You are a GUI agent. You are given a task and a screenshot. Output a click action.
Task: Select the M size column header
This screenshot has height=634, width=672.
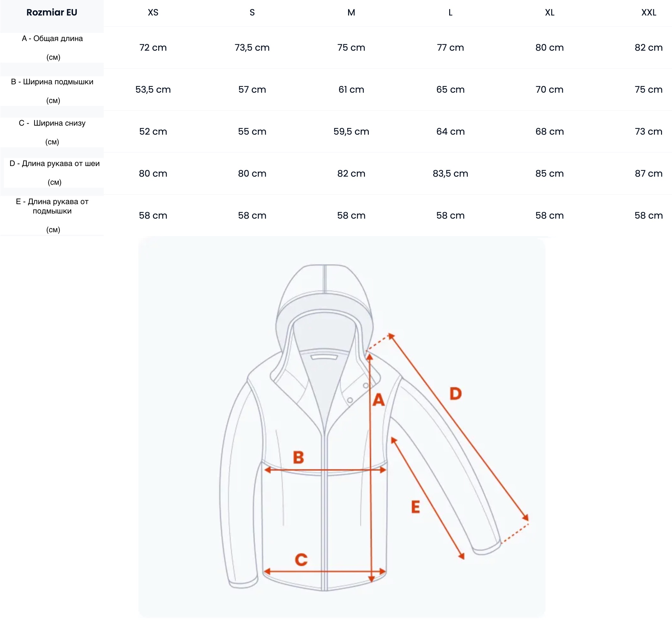coord(351,13)
